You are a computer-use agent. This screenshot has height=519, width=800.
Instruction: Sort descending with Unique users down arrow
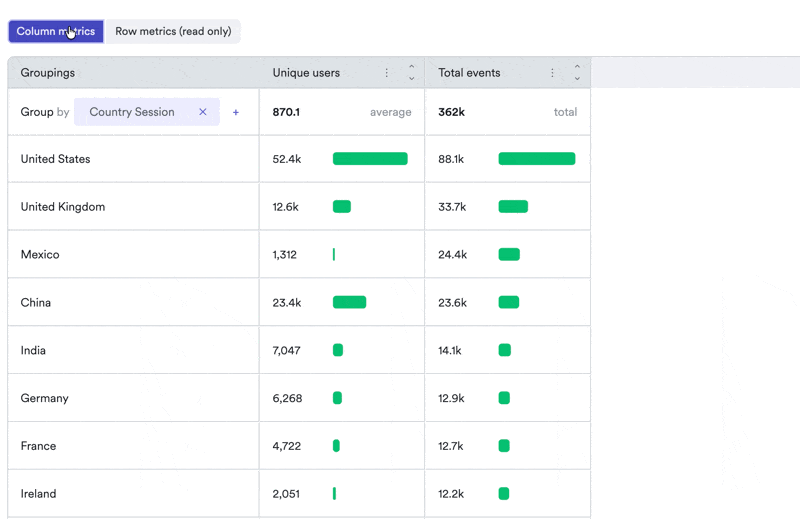412,79
